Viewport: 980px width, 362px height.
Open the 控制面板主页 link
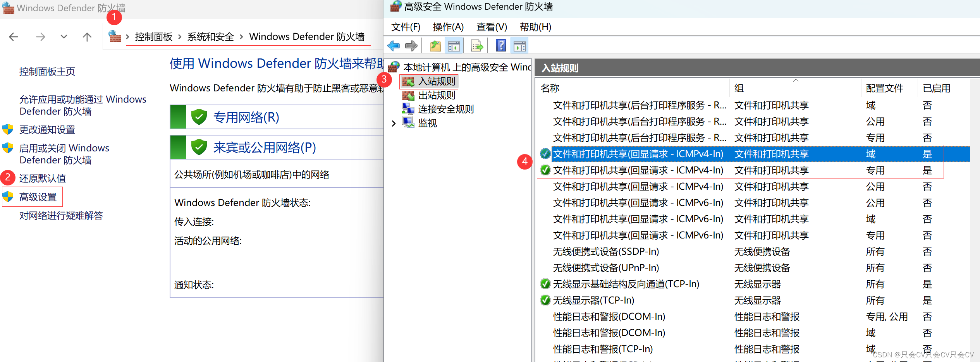point(47,72)
